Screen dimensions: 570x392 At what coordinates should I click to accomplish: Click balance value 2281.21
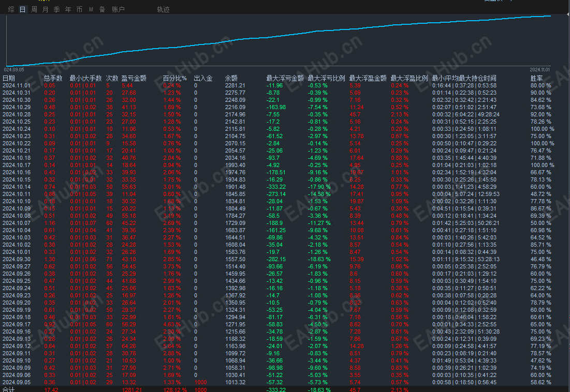click(x=235, y=86)
